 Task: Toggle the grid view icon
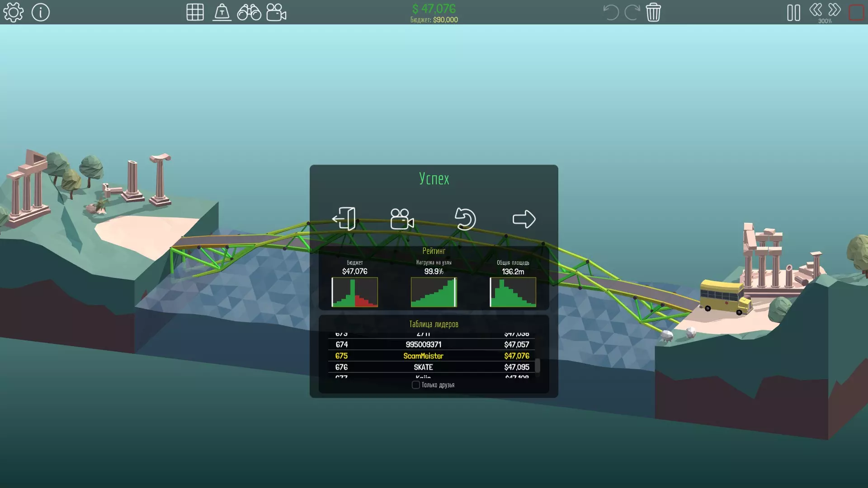pos(195,12)
